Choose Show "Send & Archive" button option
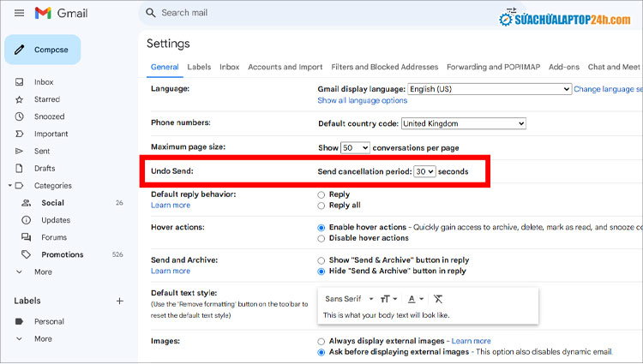 click(321, 260)
